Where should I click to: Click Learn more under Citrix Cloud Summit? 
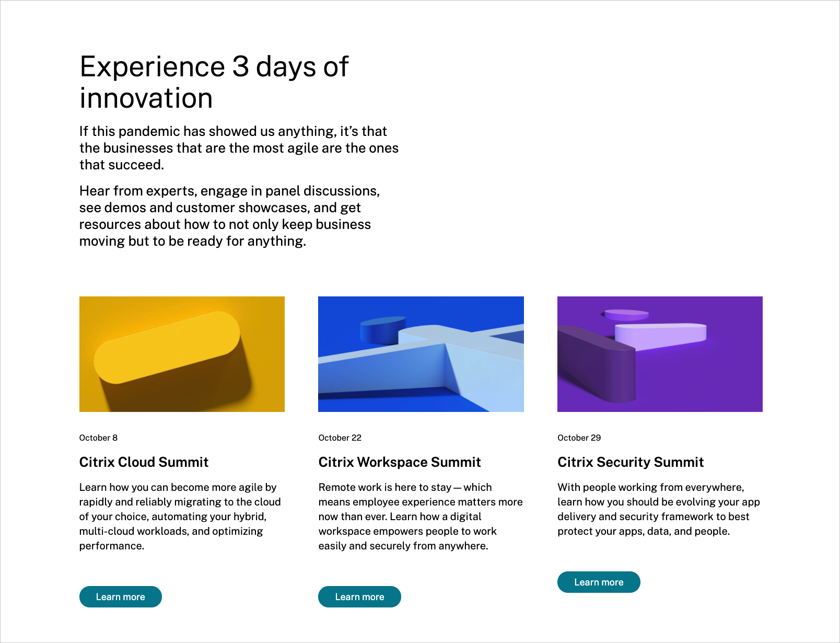(120, 596)
